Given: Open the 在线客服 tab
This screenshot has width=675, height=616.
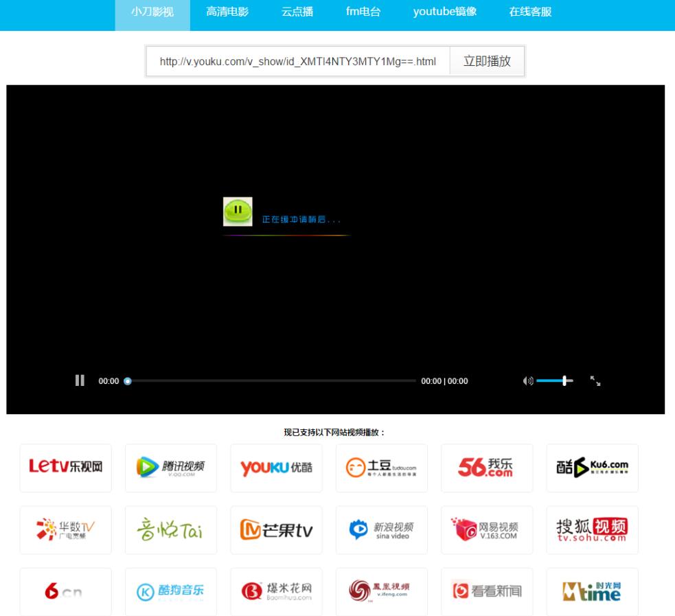Looking at the screenshot, I should (x=530, y=12).
